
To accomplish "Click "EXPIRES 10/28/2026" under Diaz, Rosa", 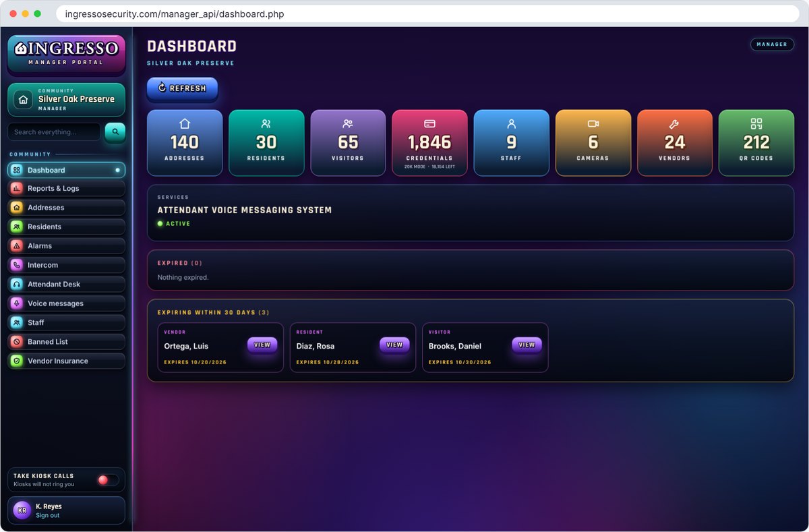I will tap(328, 362).
